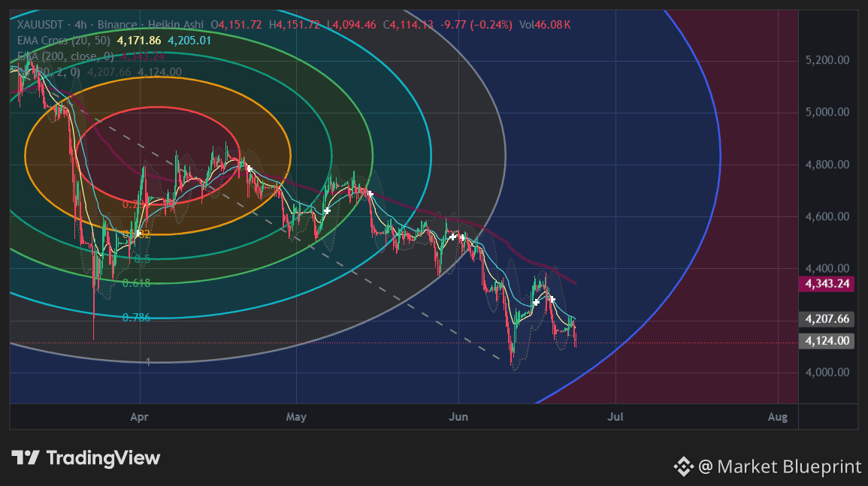Click the Jun label on time axis

tap(458, 417)
